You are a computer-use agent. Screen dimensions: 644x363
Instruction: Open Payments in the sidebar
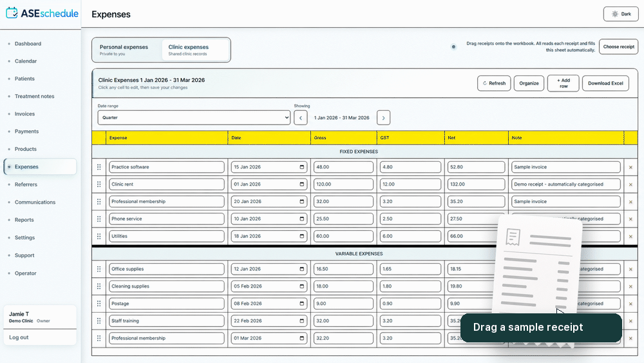pos(26,132)
